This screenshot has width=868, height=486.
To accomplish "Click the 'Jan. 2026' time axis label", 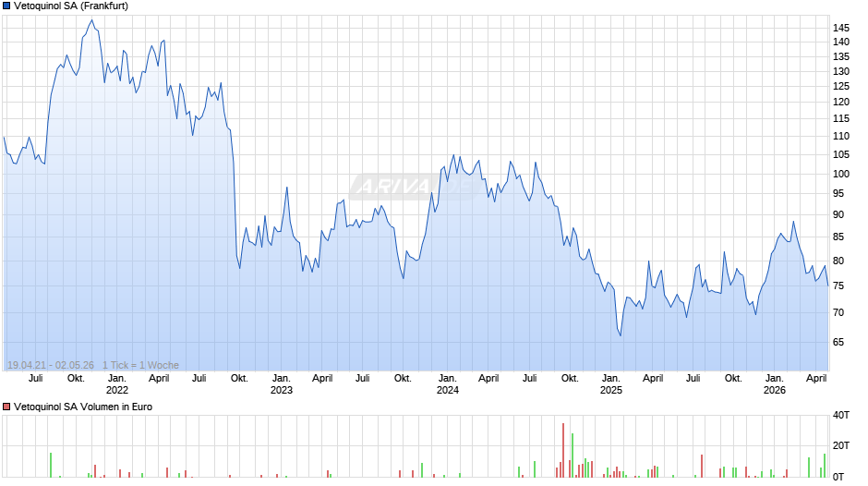I will [775, 384].
